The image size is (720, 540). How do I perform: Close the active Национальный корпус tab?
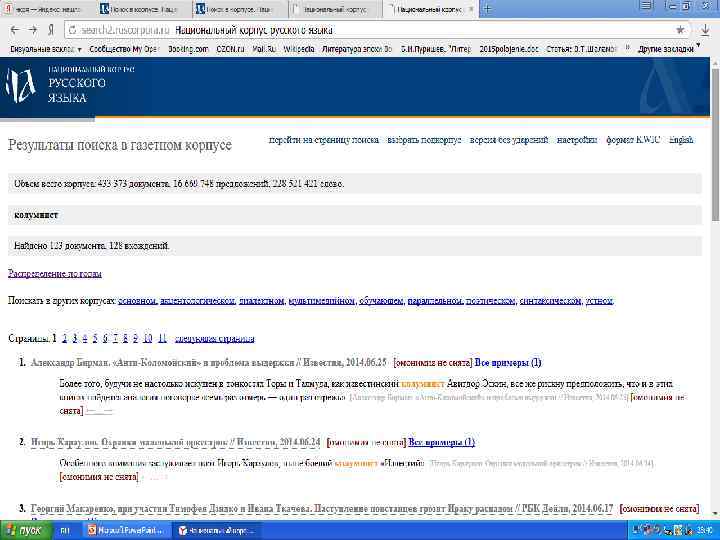[471, 9]
